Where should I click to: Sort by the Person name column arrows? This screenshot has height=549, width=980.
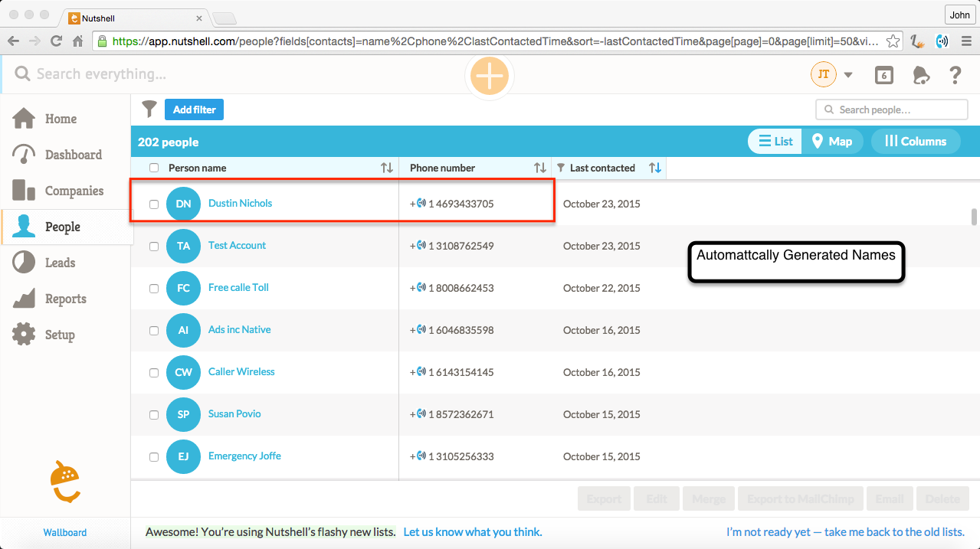click(386, 168)
